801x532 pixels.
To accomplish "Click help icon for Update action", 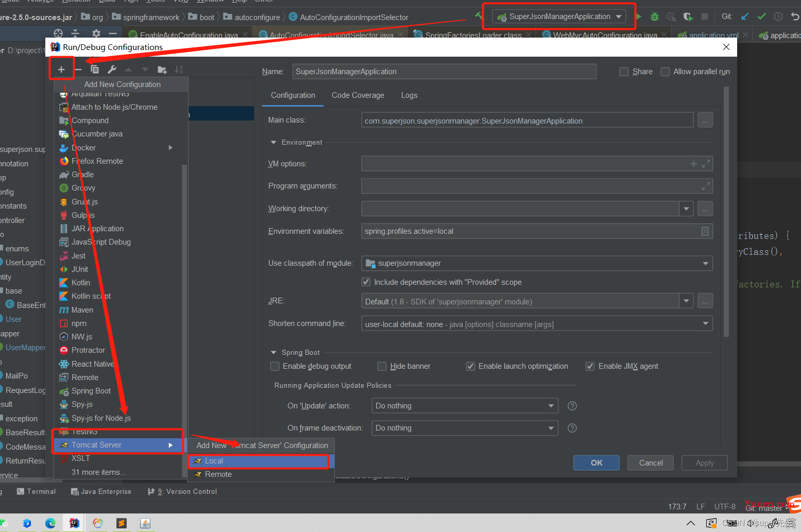I will click(x=572, y=406).
